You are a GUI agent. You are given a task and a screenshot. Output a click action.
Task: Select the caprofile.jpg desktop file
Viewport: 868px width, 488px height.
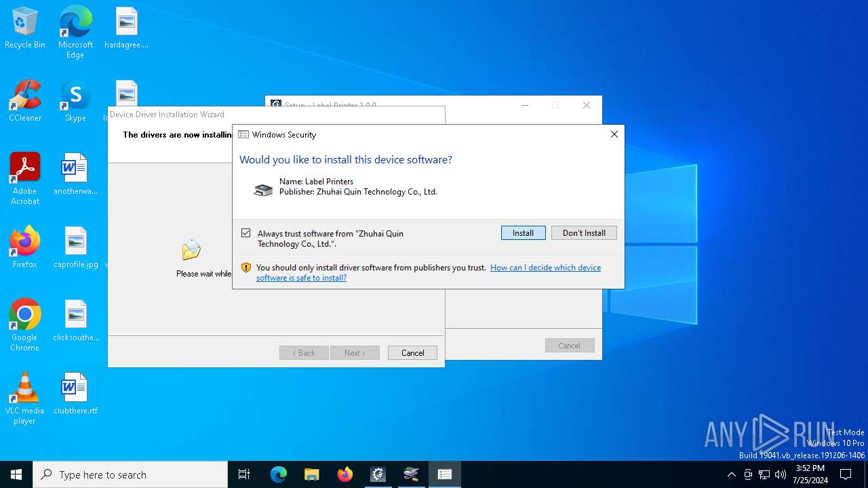click(x=75, y=248)
